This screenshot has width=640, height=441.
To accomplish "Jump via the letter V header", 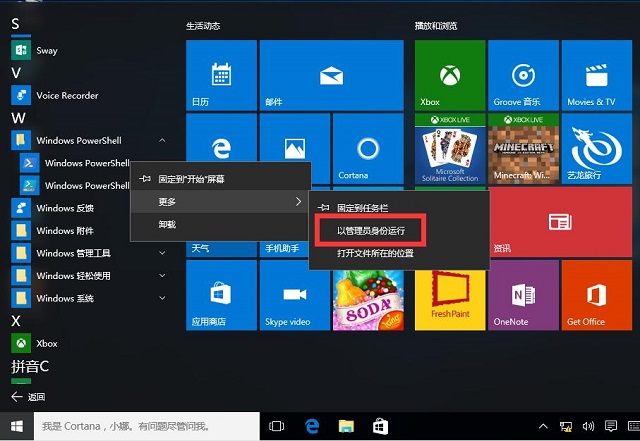I will [16, 73].
